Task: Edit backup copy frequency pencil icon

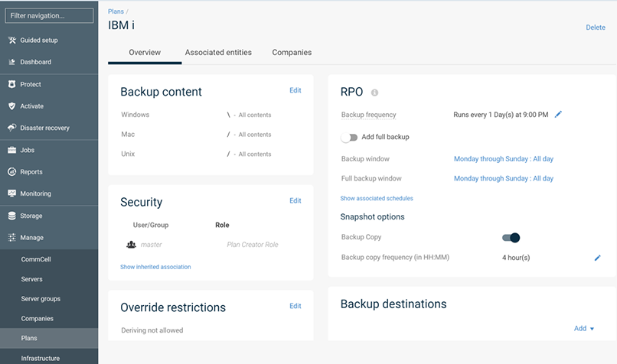Action: coord(597,258)
